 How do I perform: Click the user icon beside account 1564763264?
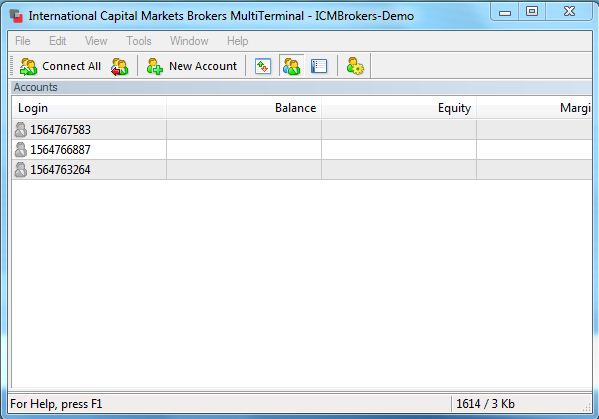point(21,170)
